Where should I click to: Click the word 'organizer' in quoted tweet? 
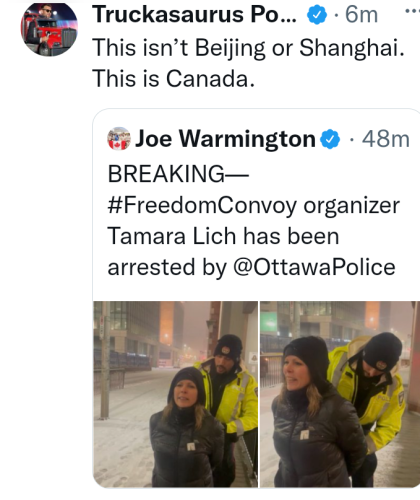351,206
